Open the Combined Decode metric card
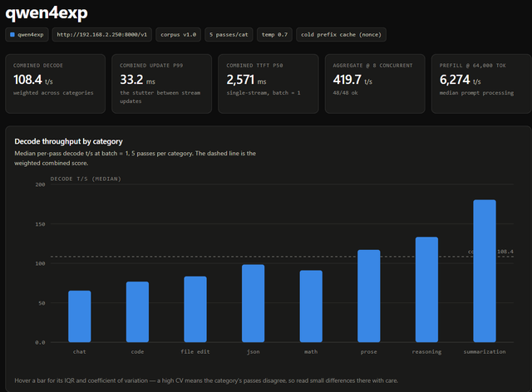The image size is (532, 392). pyautogui.click(x=56, y=84)
